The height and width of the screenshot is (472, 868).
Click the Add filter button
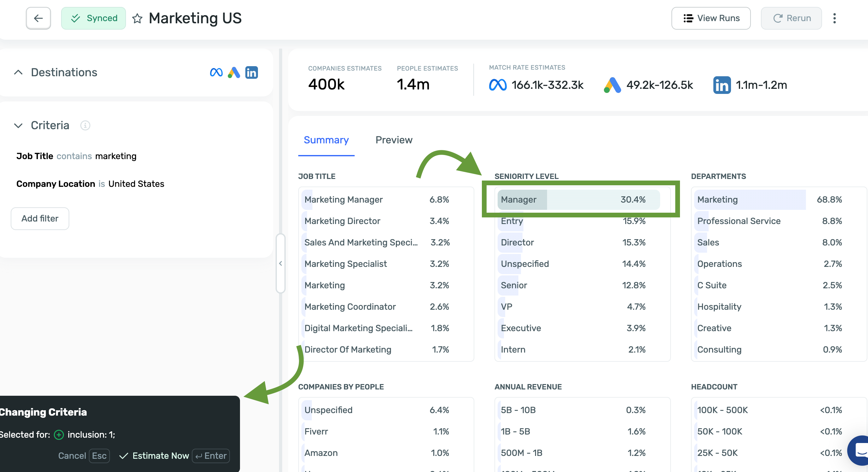tap(40, 218)
